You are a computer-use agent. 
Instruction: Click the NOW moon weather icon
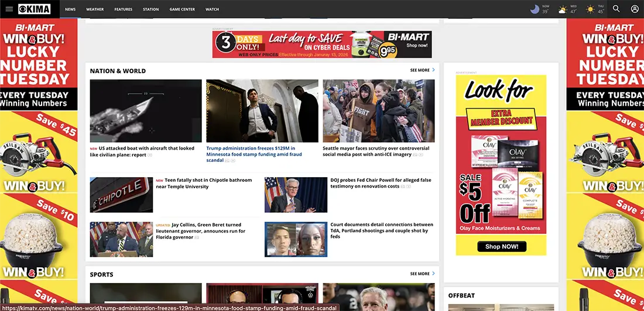click(x=535, y=9)
